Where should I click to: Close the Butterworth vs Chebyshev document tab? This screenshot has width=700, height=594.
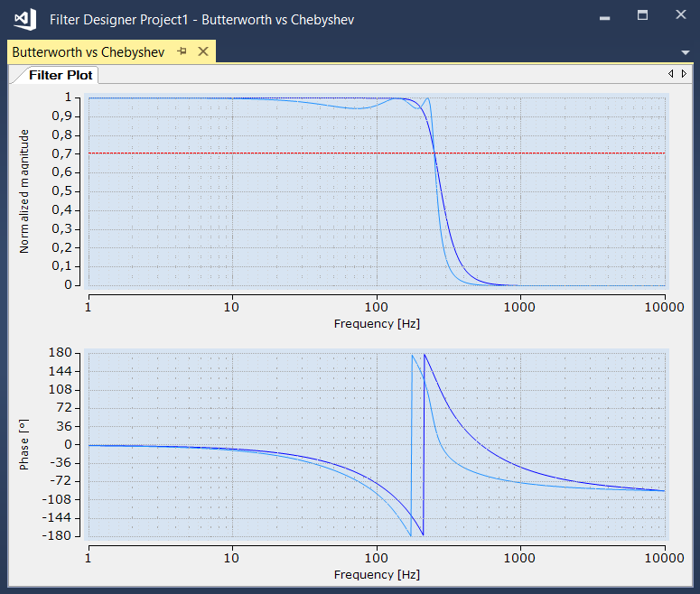(x=203, y=51)
